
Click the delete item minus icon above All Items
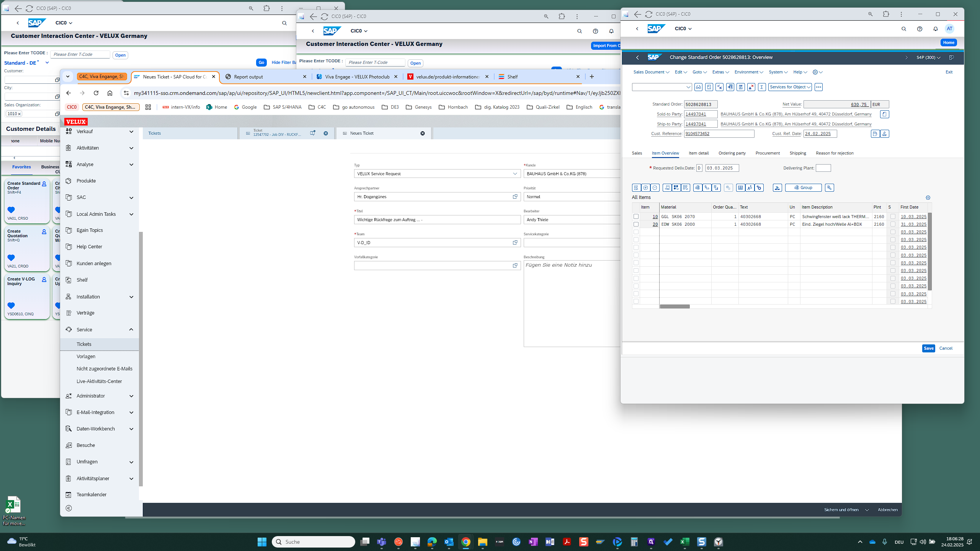655,188
